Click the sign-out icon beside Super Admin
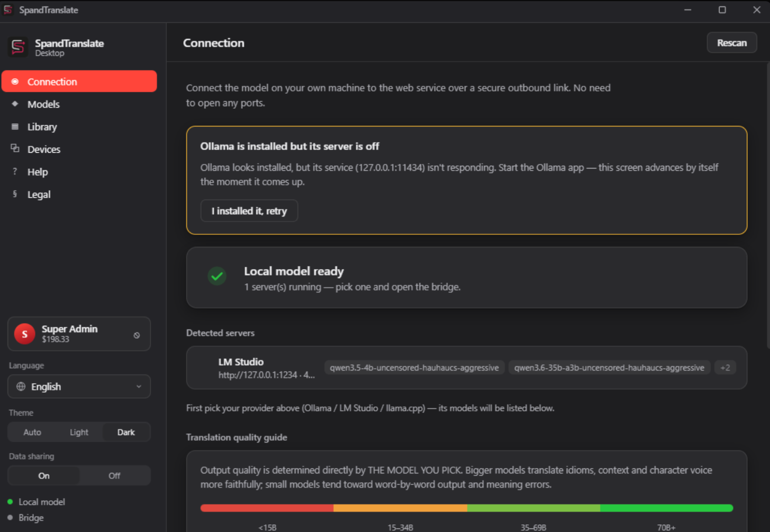This screenshot has width=770, height=532. pyautogui.click(x=137, y=335)
